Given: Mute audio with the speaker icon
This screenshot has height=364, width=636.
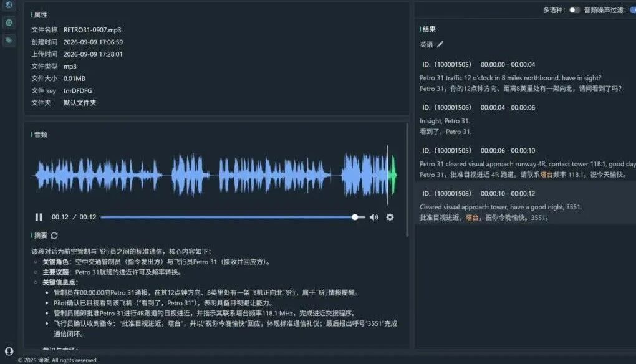Looking at the screenshot, I should [374, 218].
